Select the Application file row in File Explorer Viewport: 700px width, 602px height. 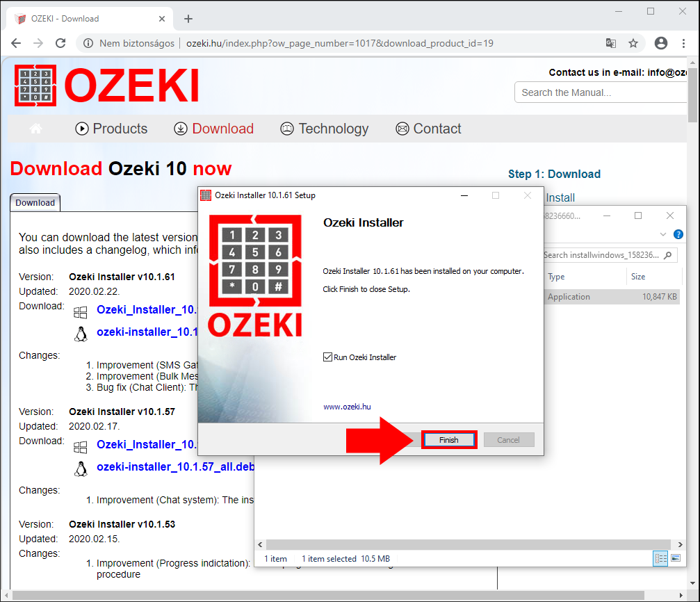(612, 297)
